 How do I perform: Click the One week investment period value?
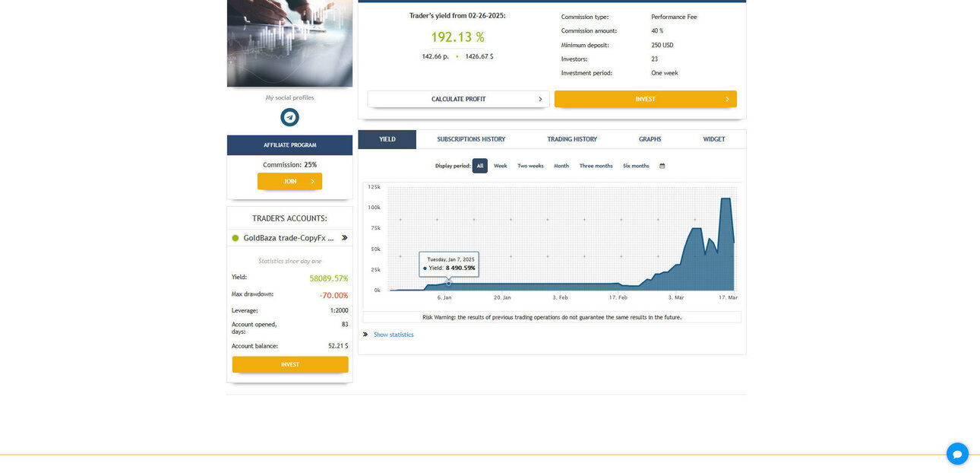pos(665,73)
